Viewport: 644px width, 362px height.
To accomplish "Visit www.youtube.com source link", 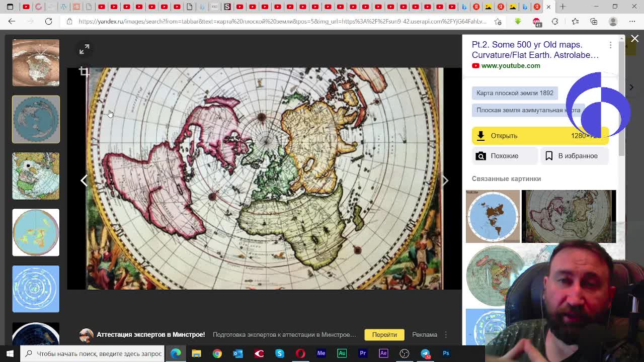I will point(510,66).
